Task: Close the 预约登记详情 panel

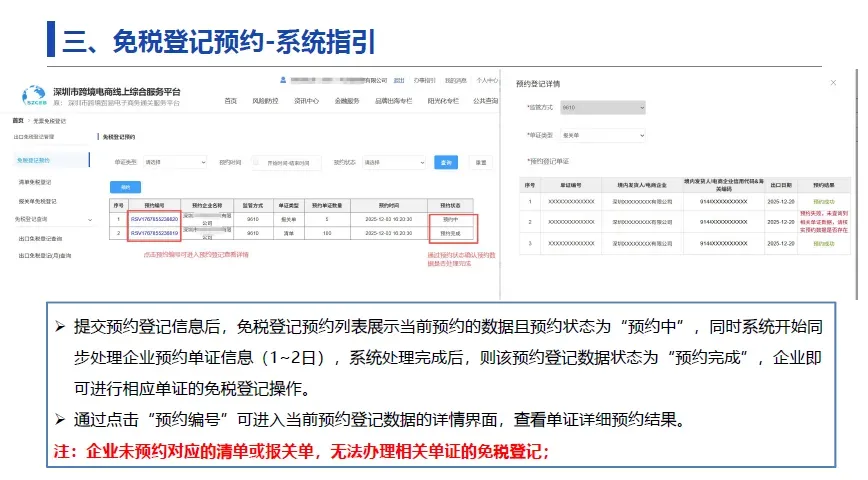Action: 833,82
